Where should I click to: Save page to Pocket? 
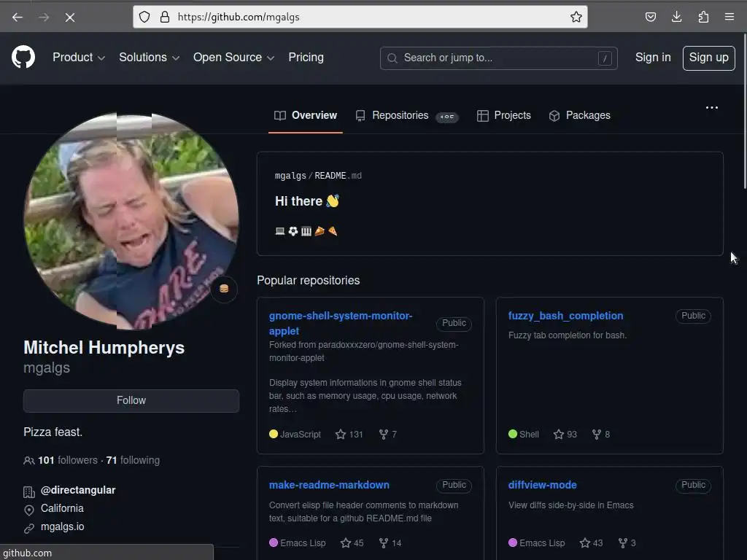click(650, 17)
